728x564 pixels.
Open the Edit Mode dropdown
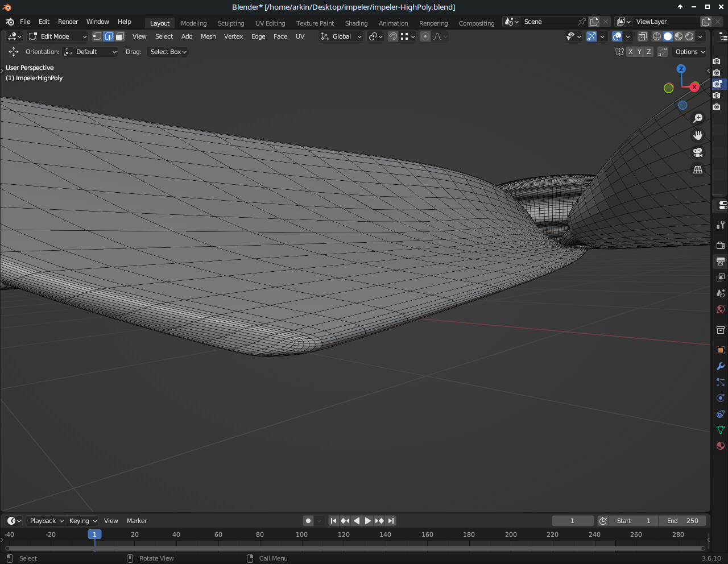coord(57,36)
